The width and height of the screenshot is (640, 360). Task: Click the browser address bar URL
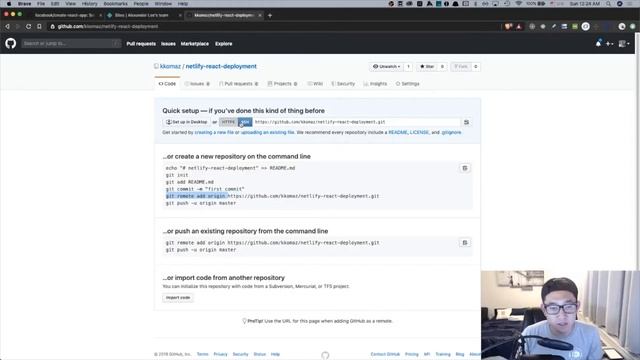click(x=108, y=27)
